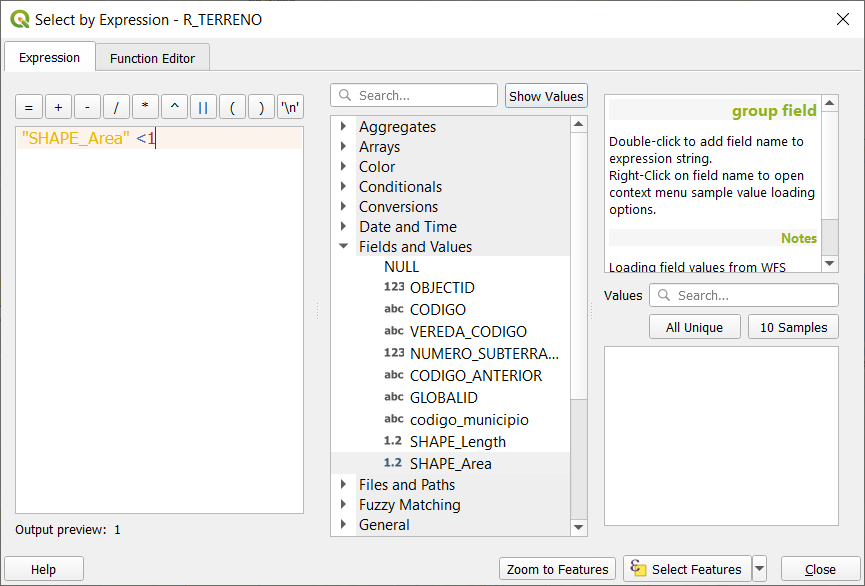
Task: Insert the plus operator button
Action: tap(58, 107)
